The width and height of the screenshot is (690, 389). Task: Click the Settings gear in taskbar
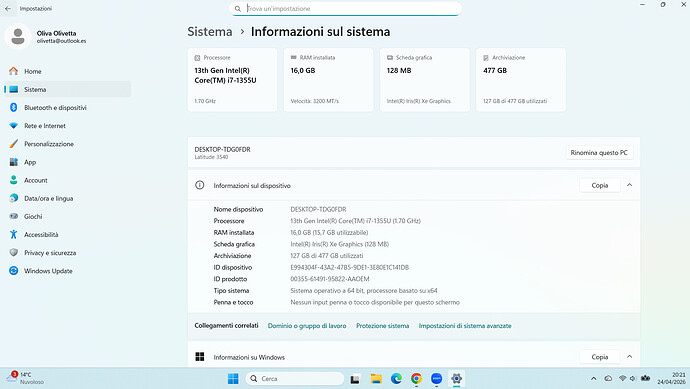456,378
